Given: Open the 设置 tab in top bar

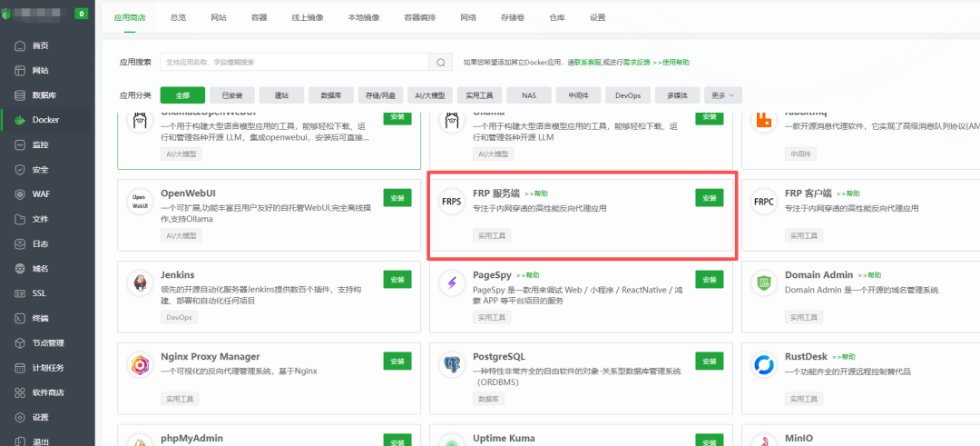Looking at the screenshot, I should (597, 17).
